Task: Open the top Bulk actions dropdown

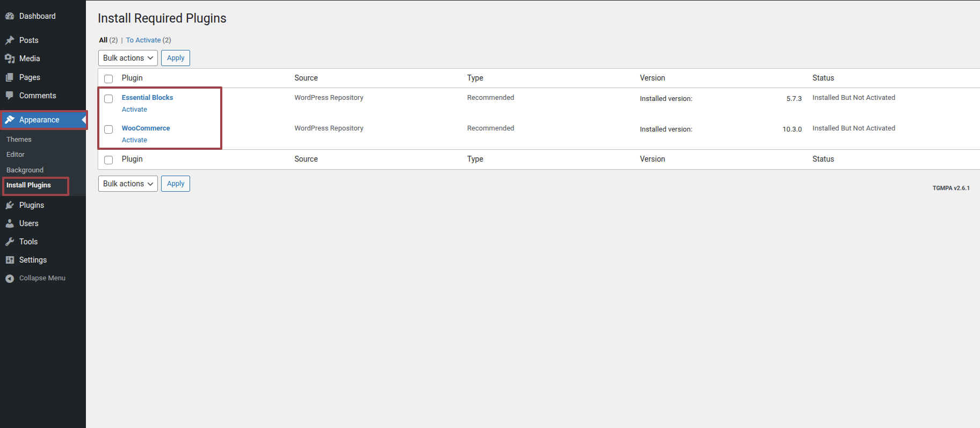Action: pyautogui.click(x=128, y=58)
